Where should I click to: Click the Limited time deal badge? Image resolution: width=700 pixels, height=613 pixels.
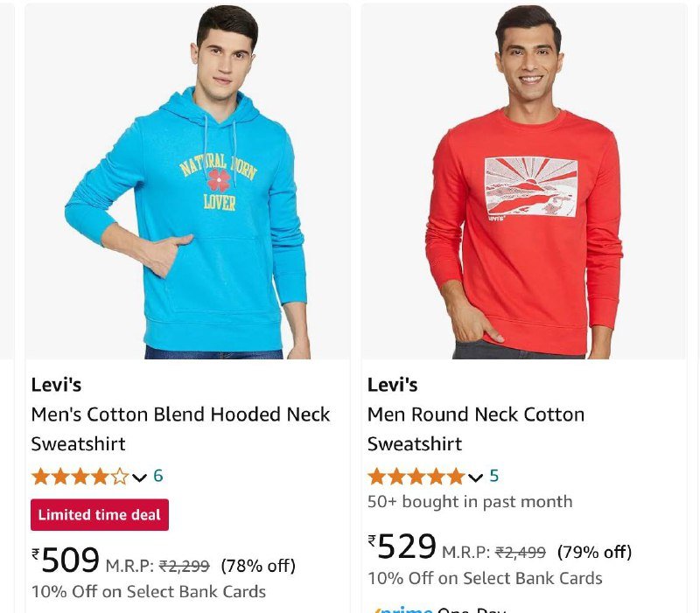pyautogui.click(x=100, y=515)
